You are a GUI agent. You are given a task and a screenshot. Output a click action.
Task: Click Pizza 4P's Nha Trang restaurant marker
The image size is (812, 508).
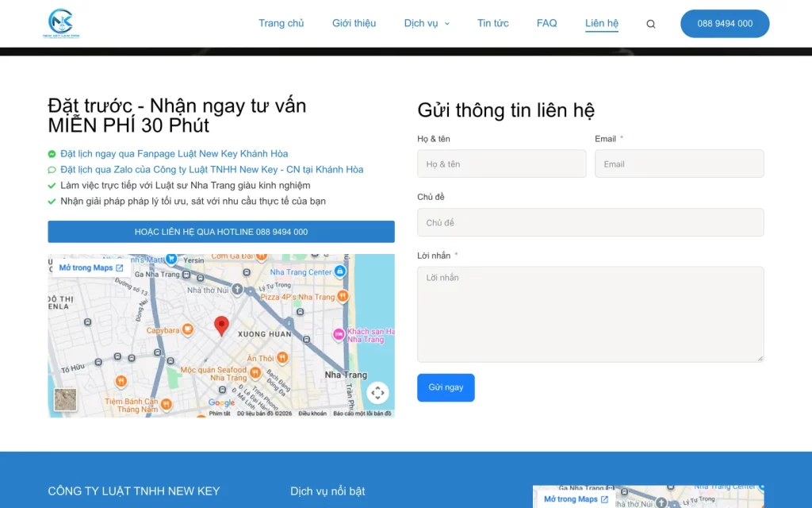(x=343, y=296)
